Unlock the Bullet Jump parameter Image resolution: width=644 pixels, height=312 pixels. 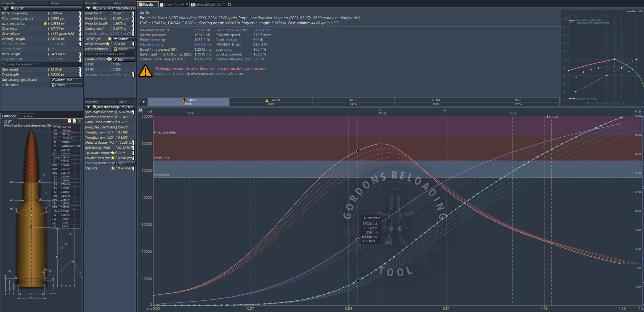66,85
